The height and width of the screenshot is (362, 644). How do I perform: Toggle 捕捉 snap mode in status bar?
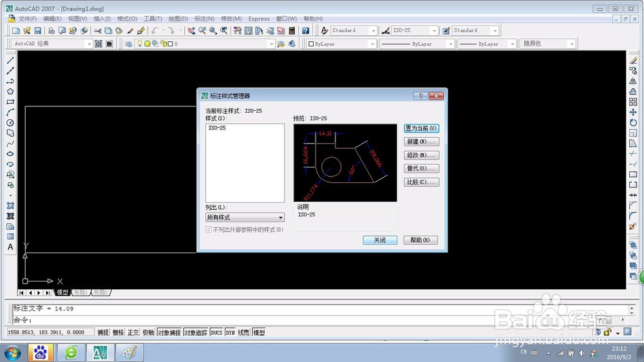(102, 332)
